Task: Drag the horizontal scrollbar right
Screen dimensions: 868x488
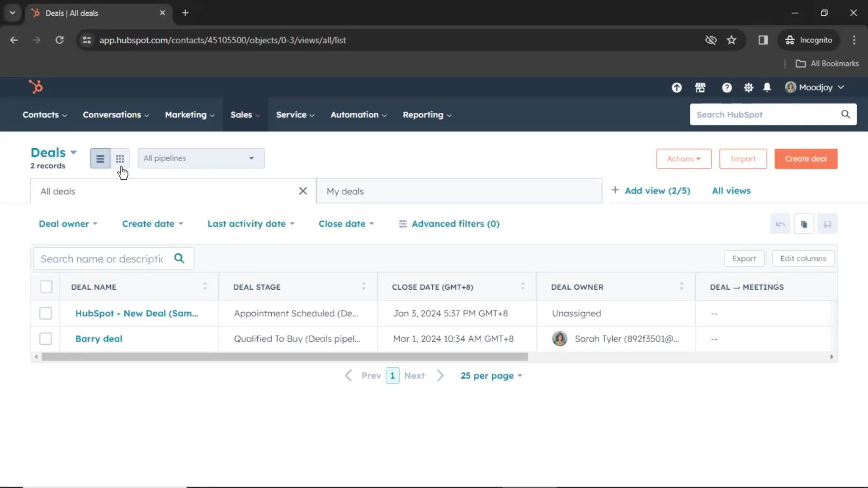Action: [524, 357]
